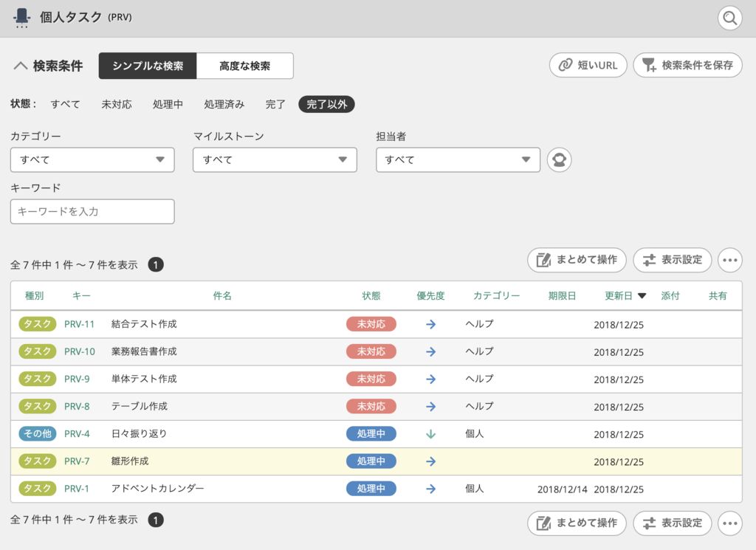Click the タスク type badge for PRV-10
The image size is (756, 550).
point(38,351)
